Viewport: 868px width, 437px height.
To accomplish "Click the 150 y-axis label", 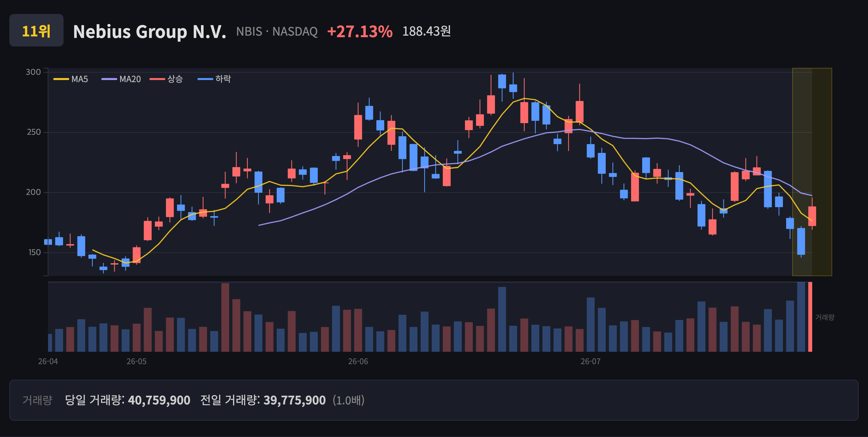I will (x=34, y=252).
